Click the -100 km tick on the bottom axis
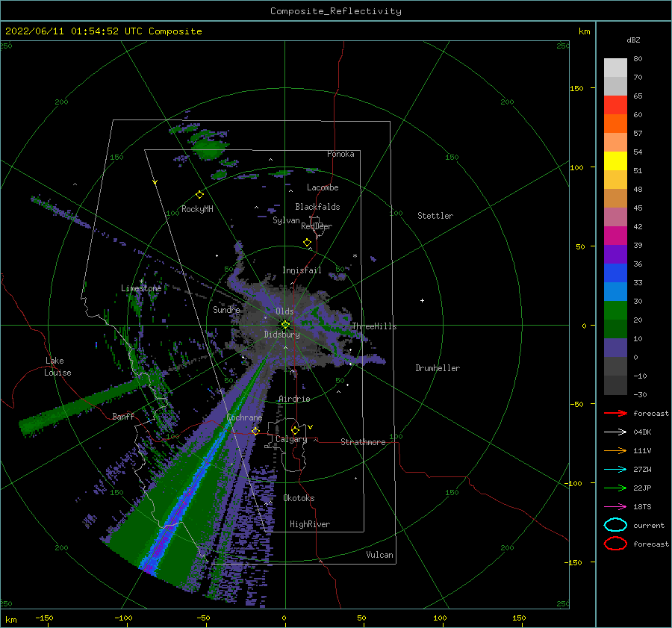 (124, 618)
